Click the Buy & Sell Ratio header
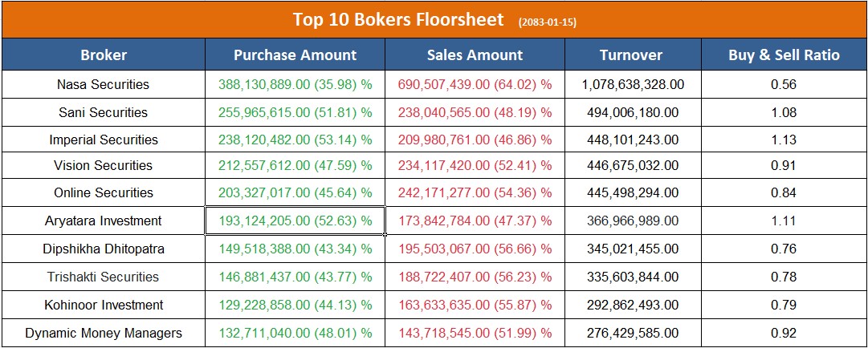The image size is (868, 348). pyautogui.click(x=784, y=55)
